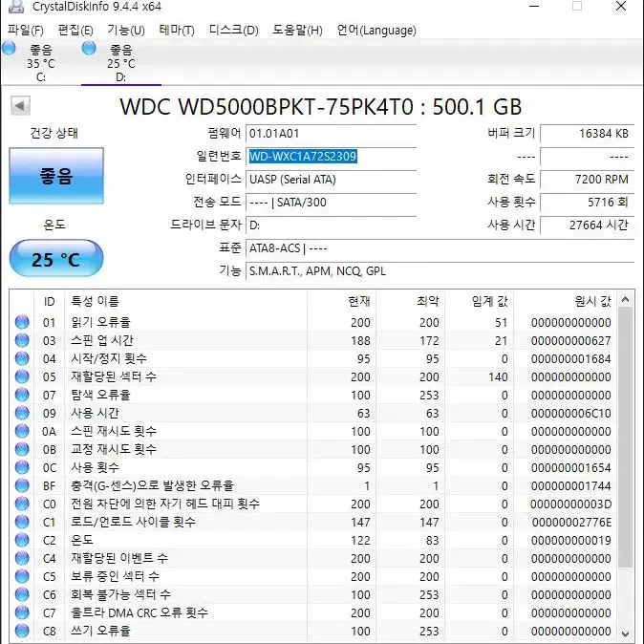Select the 울트라 DMA CRC 오류 횟수 attribute name

point(140,612)
